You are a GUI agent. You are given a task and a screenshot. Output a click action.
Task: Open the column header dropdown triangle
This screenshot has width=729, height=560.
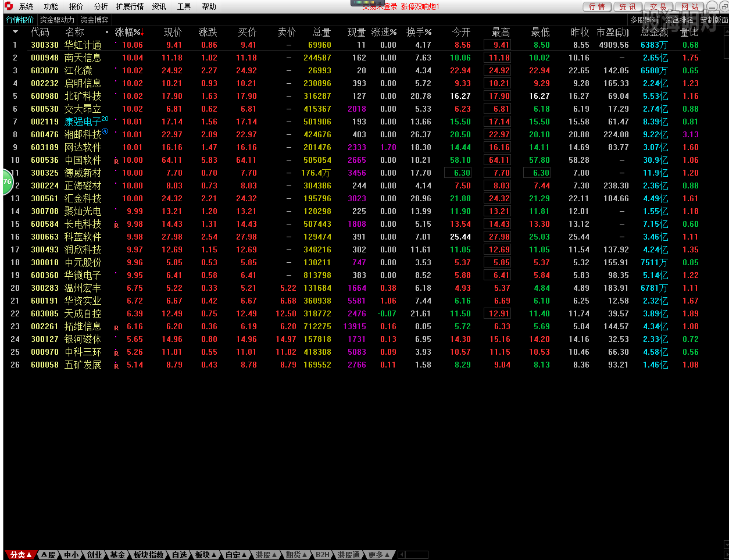(15, 32)
